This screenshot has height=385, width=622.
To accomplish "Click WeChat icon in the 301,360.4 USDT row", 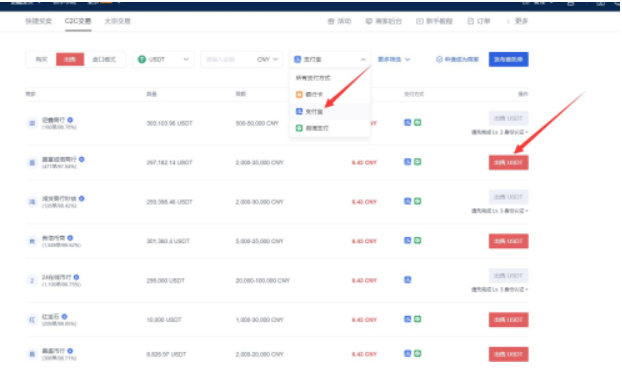I will coord(417,240).
